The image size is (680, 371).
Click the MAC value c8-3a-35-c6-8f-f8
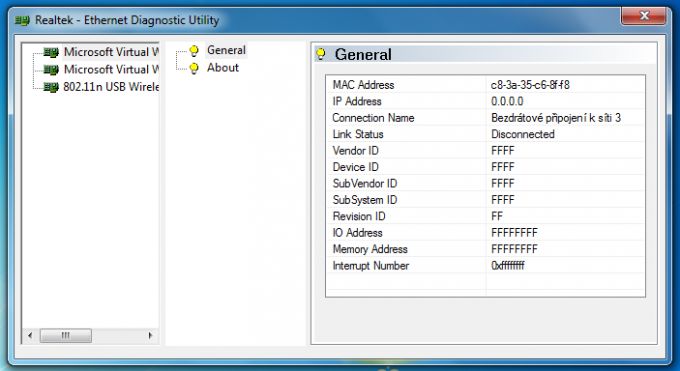pos(530,85)
